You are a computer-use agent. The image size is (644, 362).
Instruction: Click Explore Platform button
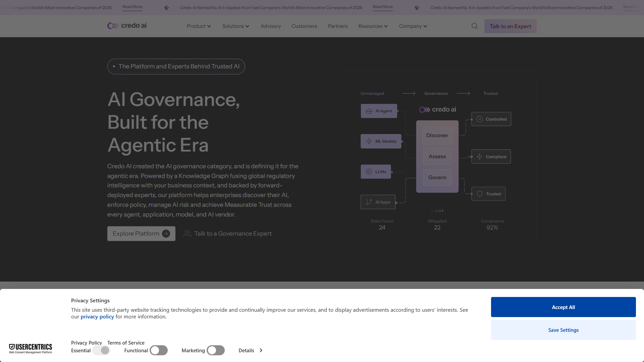point(141,234)
